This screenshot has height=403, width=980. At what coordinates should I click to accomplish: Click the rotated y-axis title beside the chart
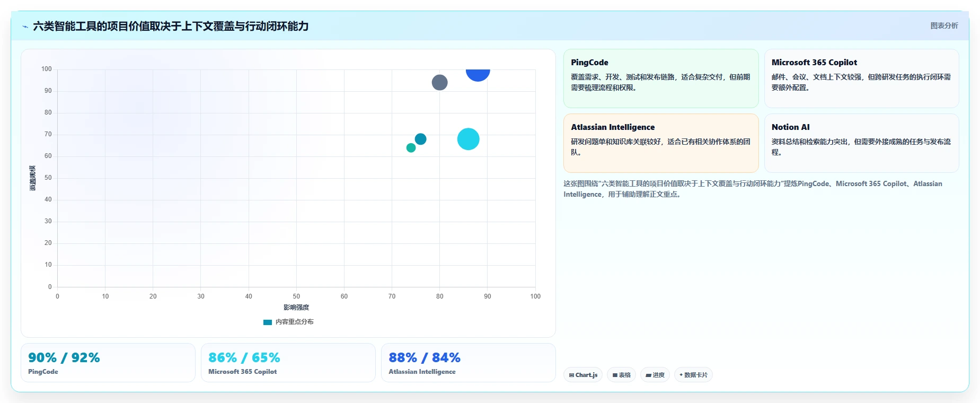pyautogui.click(x=33, y=178)
